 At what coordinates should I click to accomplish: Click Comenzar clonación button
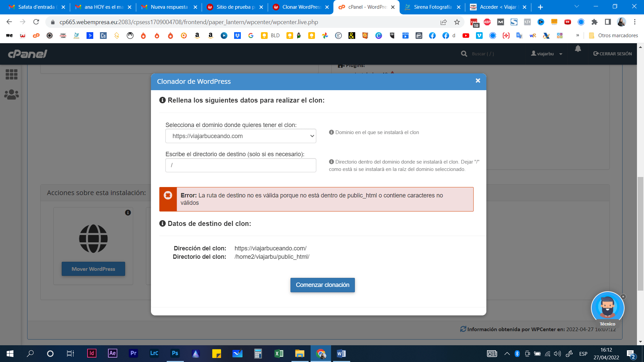(x=322, y=285)
